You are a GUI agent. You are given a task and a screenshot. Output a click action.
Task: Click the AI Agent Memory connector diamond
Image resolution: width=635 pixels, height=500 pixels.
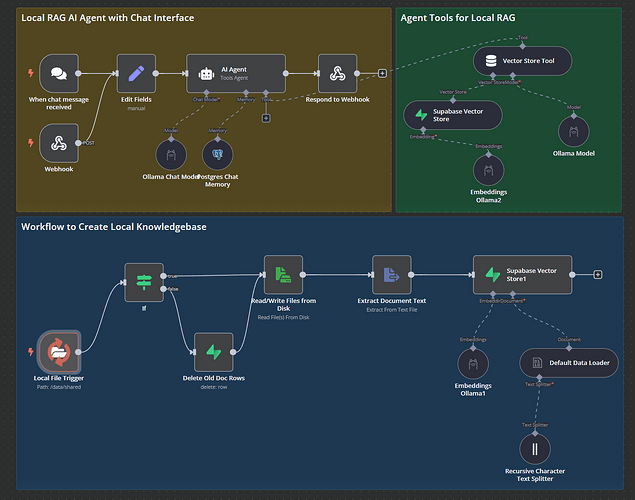click(246, 93)
